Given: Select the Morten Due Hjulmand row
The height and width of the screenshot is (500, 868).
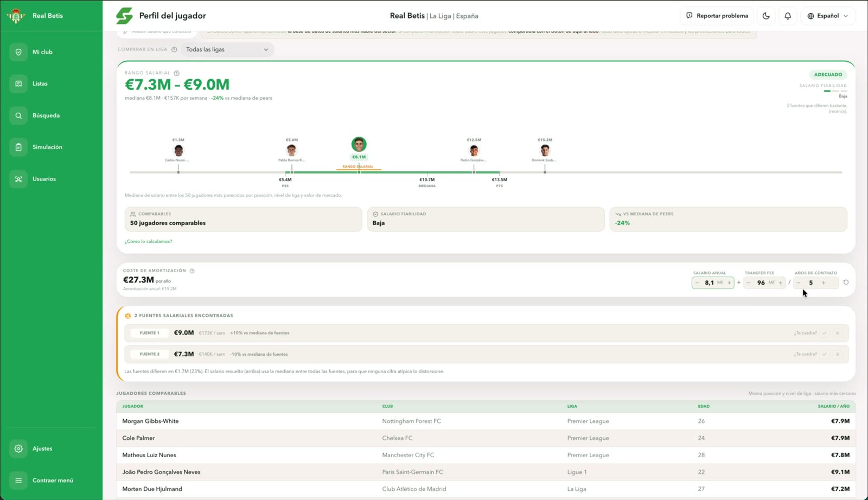Looking at the screenshot, I should click(x=486, y=489).
